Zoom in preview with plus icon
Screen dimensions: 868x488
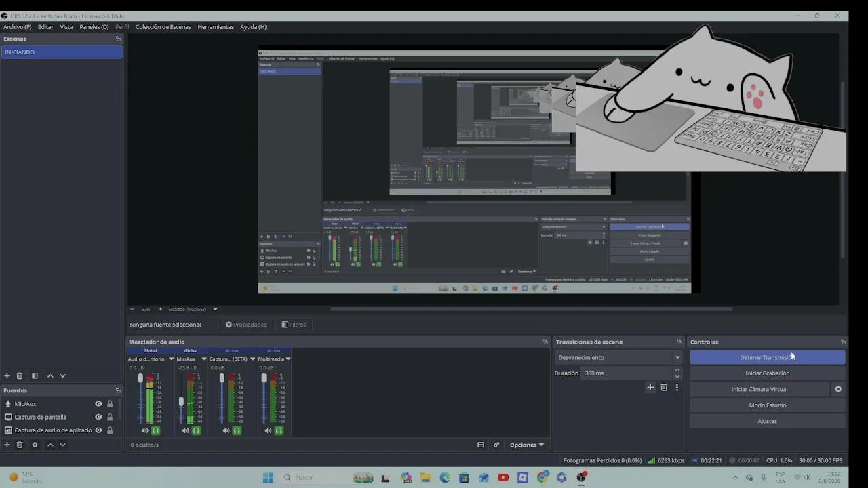click(160, 309)
